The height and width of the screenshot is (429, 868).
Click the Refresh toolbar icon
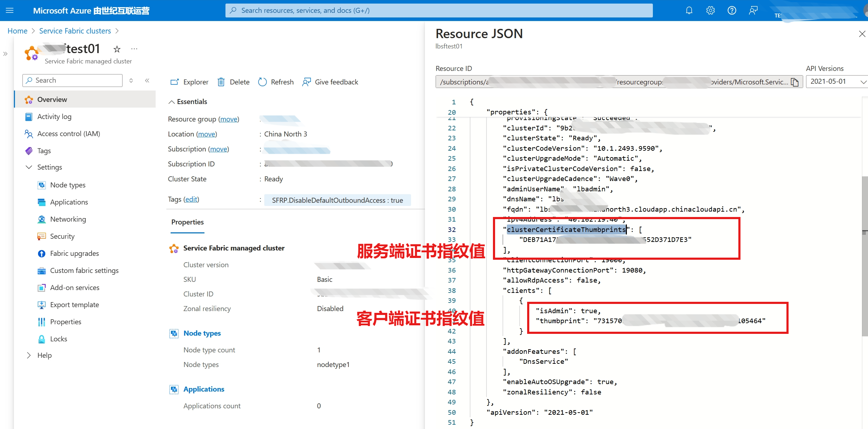(263, 82)
